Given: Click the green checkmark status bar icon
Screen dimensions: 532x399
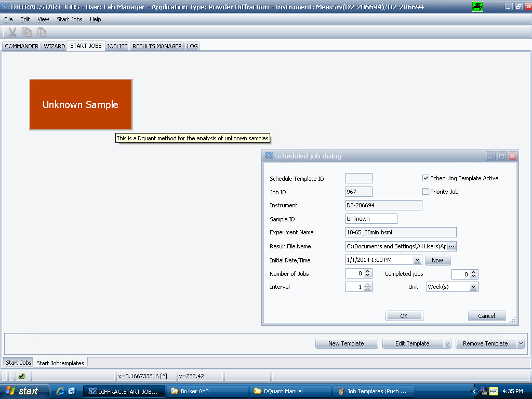Looking at the screenshot, I should tap(21, 376).
